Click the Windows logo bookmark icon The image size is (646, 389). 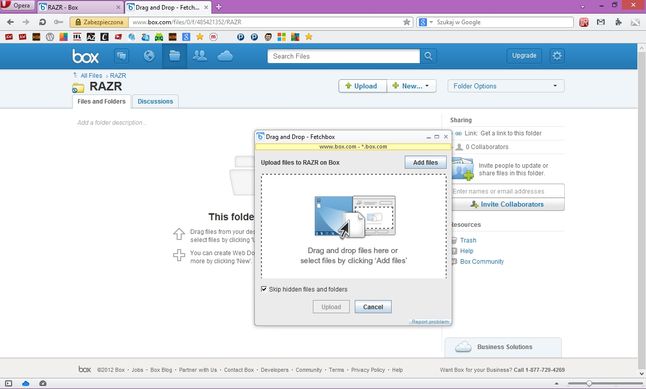coord(281,37)
